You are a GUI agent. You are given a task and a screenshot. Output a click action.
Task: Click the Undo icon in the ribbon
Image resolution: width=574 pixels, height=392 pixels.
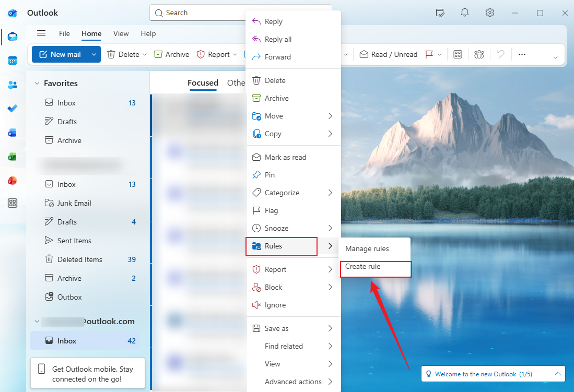(x=500, y=54)
